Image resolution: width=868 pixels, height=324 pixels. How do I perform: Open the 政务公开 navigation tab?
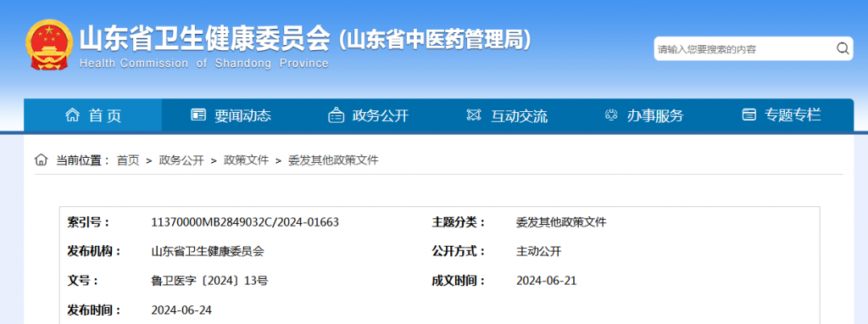click(369, 115)
